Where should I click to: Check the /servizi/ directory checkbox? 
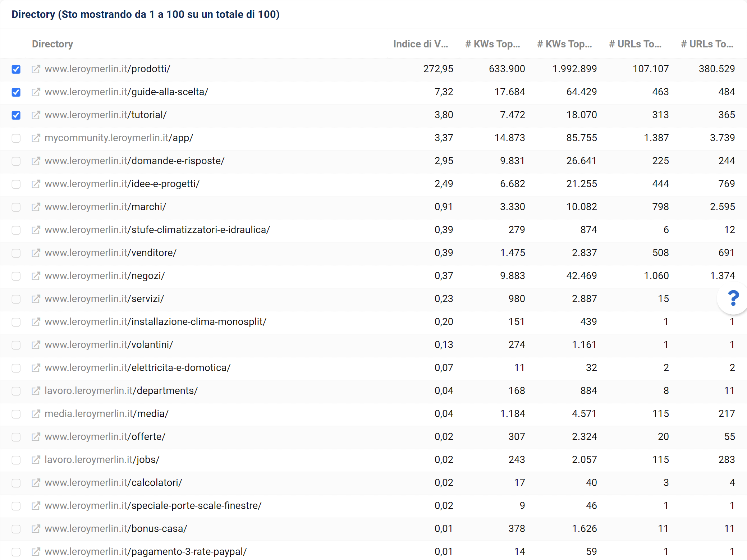click(16, 299)
